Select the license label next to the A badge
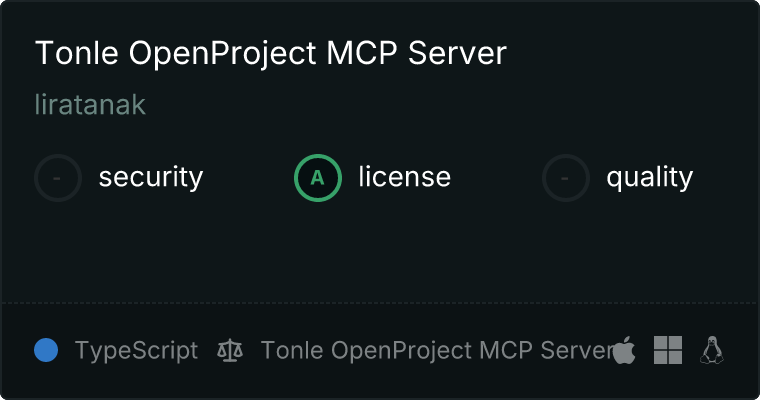The image size is (760, 400). (x=405, y=176)
